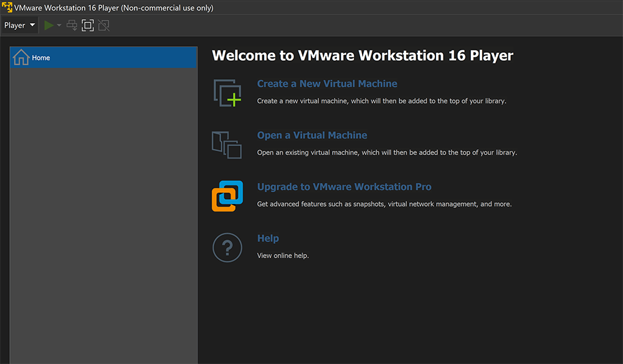Click the Unity mode toolbar icon
The image size is (623, 364).
click(103, 26)
